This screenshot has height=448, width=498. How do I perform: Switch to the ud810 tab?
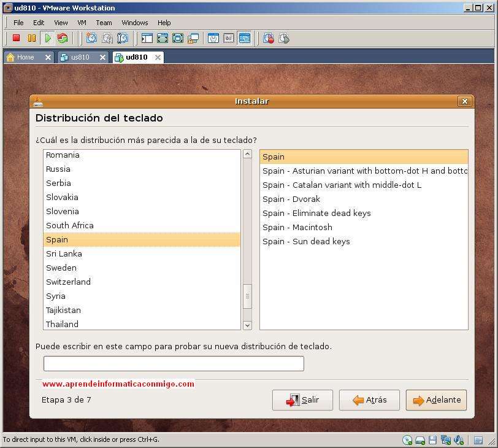(137, 58)
